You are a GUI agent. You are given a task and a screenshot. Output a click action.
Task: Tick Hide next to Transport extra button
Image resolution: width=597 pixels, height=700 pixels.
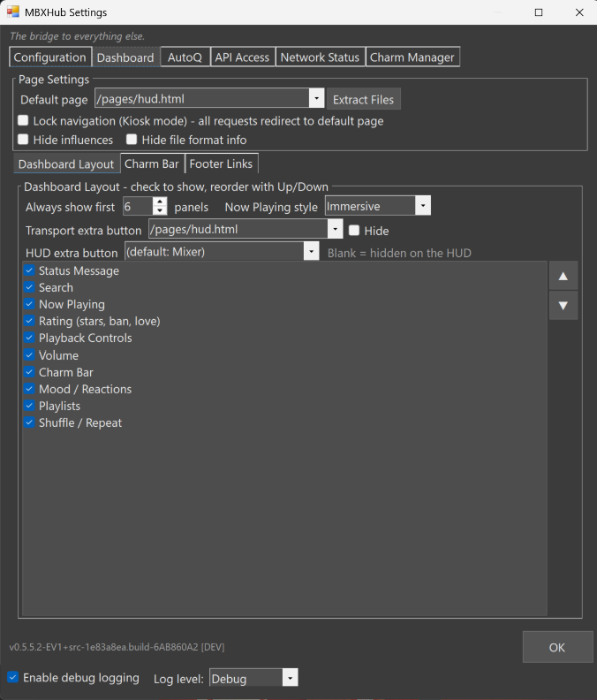[354, 231]
